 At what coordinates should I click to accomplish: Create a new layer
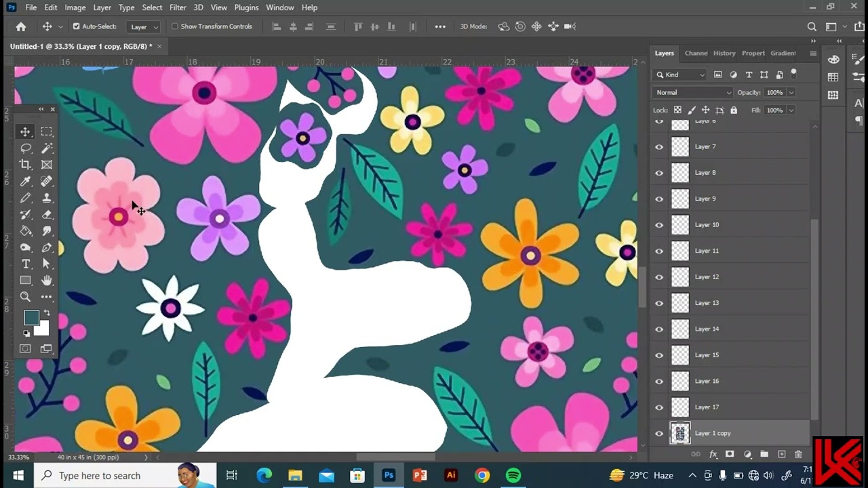pos(782,454)
